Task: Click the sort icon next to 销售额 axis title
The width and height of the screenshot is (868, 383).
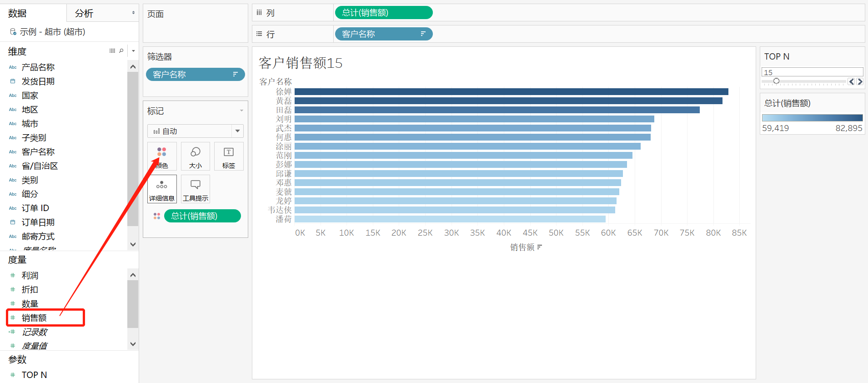Action: (x=540, y=247)
